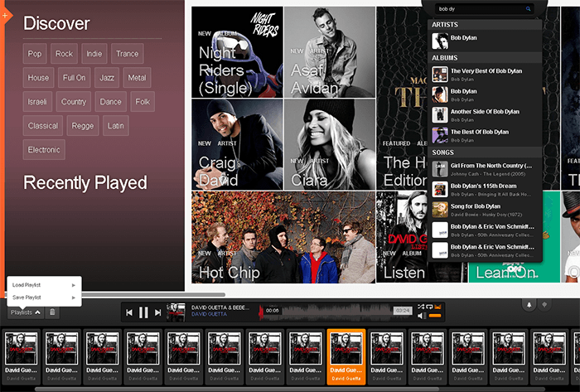580x392 pixels.
Task: Open Save Playlist submenu
Action: point(44,298)
